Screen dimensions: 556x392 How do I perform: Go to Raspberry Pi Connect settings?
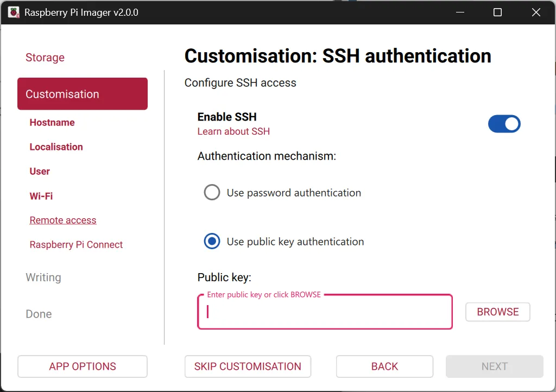point(76,244)
